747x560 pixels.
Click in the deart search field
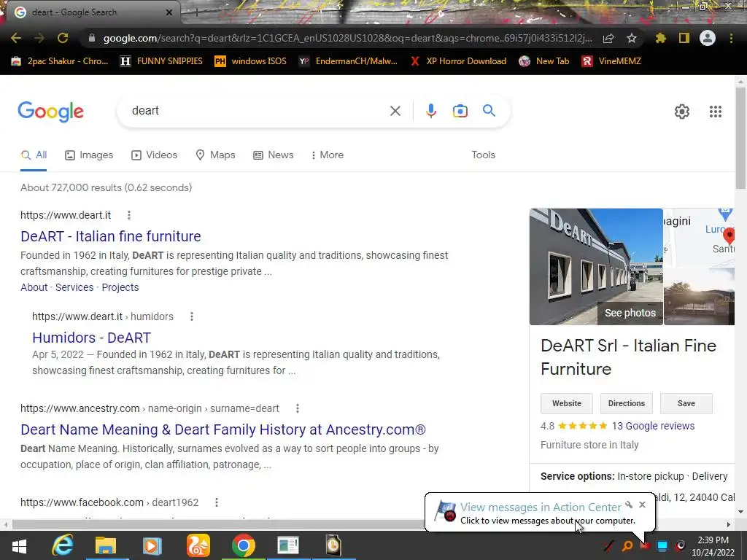[258, 111]
